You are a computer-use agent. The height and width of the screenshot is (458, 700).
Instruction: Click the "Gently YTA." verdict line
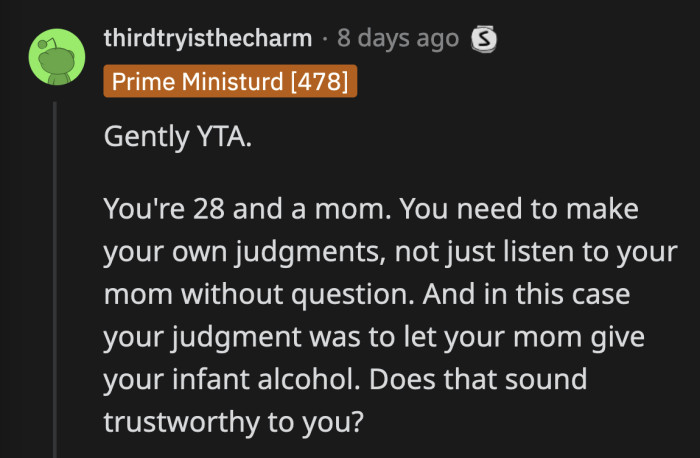pyautogui.click(x=178, y=136)
